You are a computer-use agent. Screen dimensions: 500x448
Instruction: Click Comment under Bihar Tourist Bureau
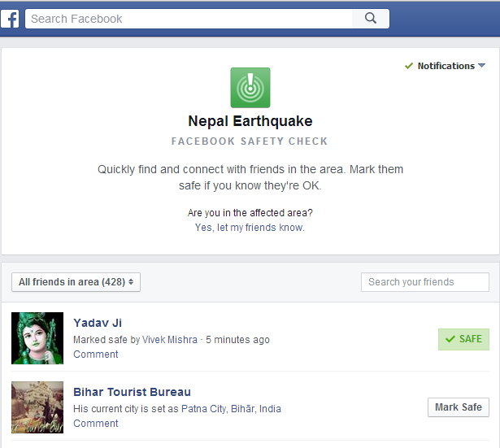(96, 424)
